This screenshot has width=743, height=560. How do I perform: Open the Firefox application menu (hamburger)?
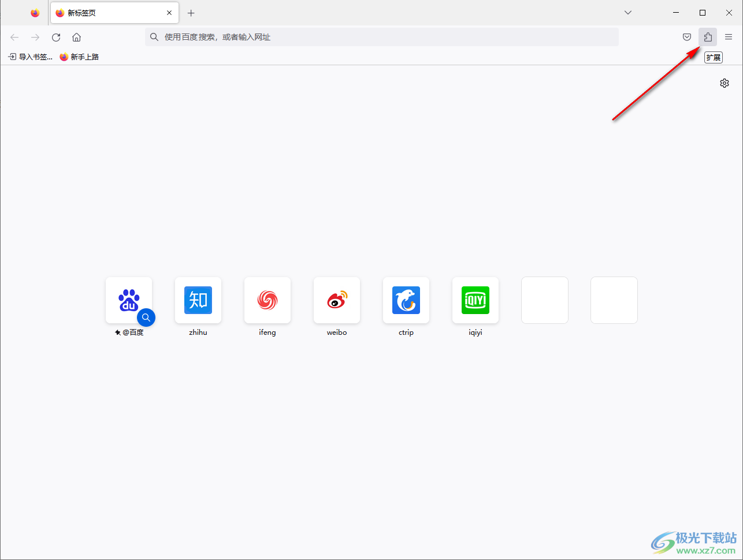[729, 37]
